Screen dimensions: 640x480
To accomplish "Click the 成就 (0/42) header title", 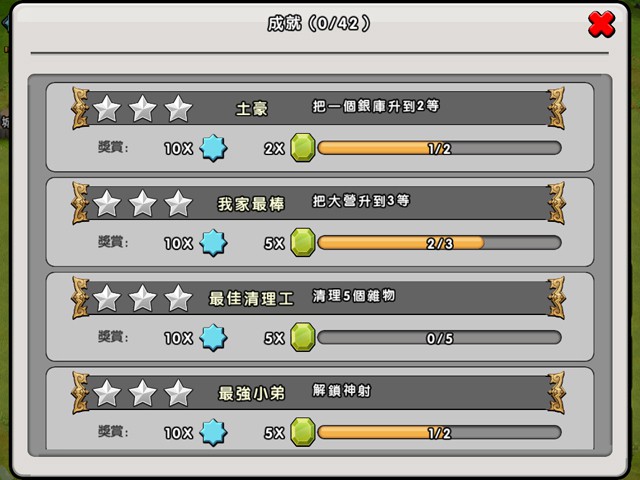I will click(319, 23).
